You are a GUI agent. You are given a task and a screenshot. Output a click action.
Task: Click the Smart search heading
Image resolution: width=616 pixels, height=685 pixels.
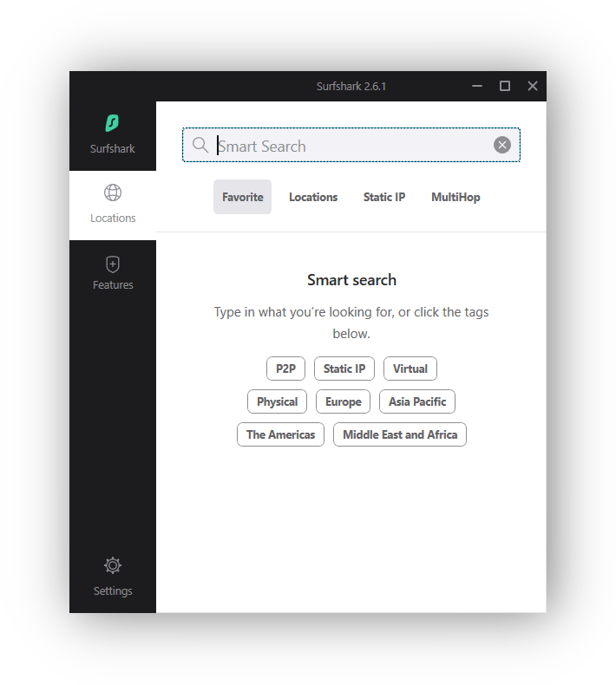[x=351, y=280]
